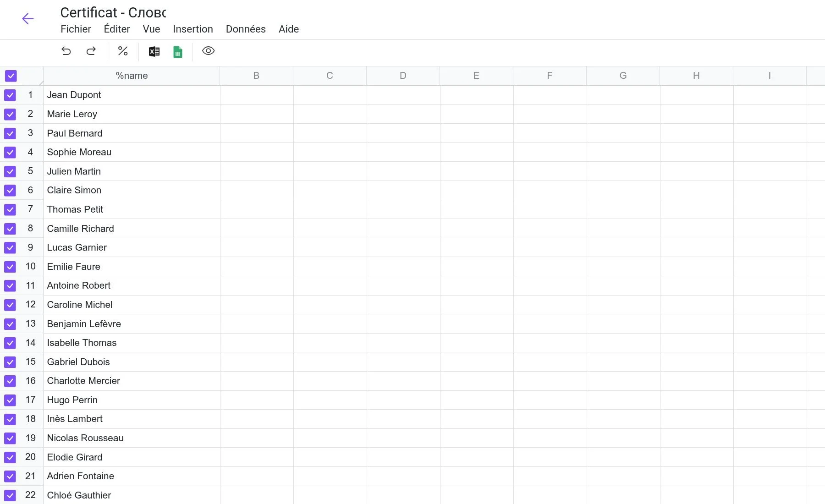Select the cell containing Sophie Moreau
825x504 pixels.
tap(132, 152)
